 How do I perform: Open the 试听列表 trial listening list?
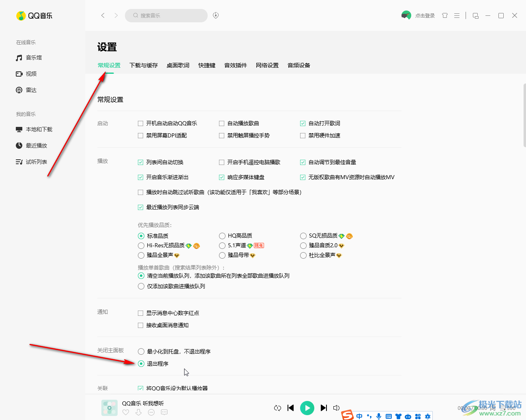click(x=32, y=162)
